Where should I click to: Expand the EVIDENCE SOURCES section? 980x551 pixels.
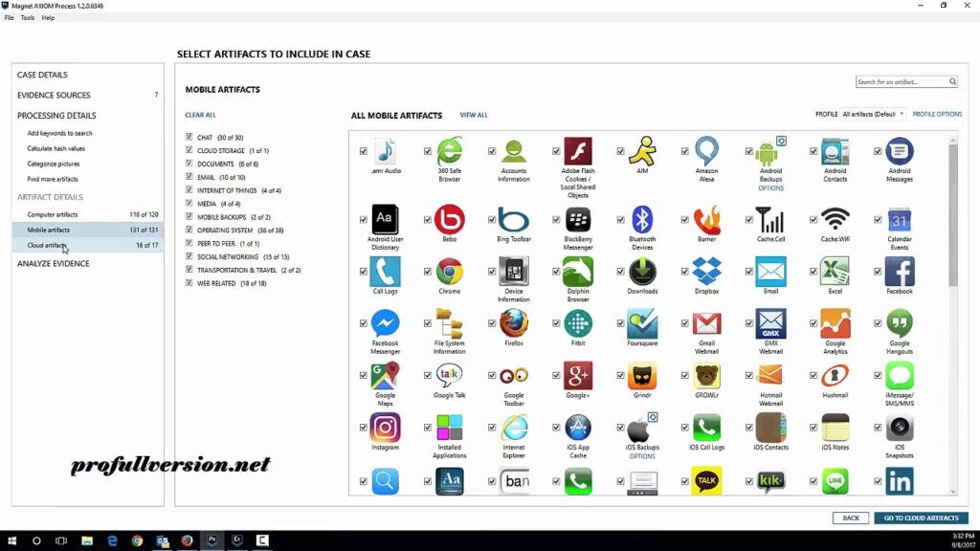point(54,95)
